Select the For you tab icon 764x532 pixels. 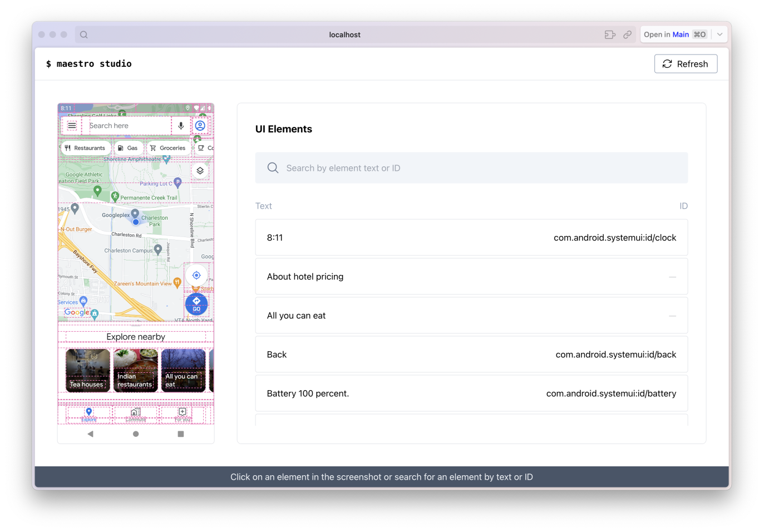pos(182,412)
